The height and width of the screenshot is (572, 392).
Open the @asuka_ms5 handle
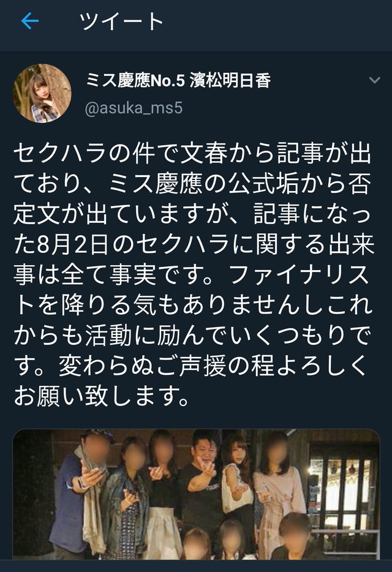tap(134, 108)
